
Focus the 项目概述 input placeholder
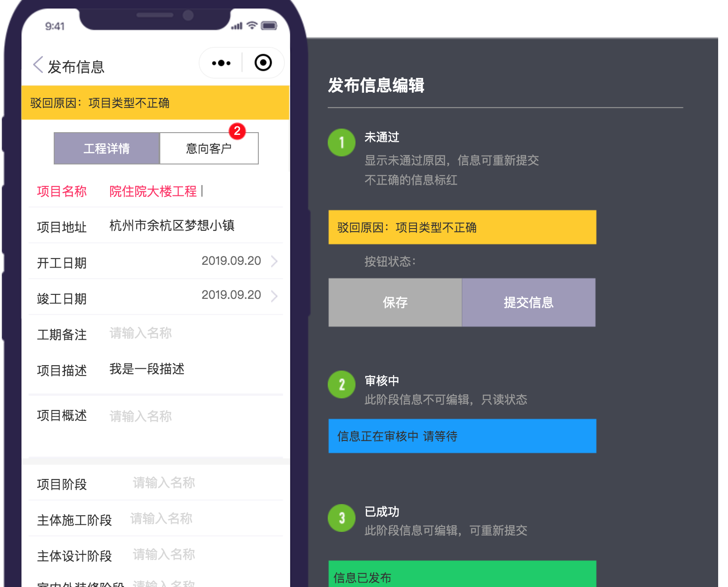click(141, 416)
